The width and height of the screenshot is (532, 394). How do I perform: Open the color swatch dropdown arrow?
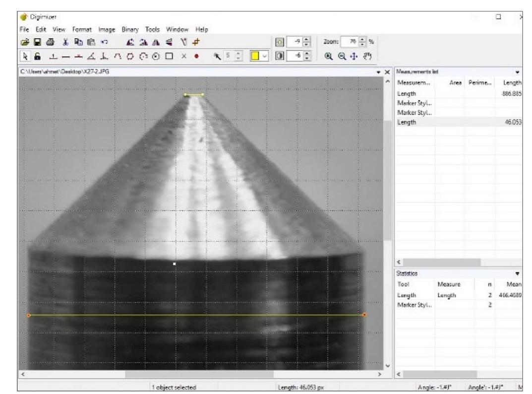[x=265, y=56]
